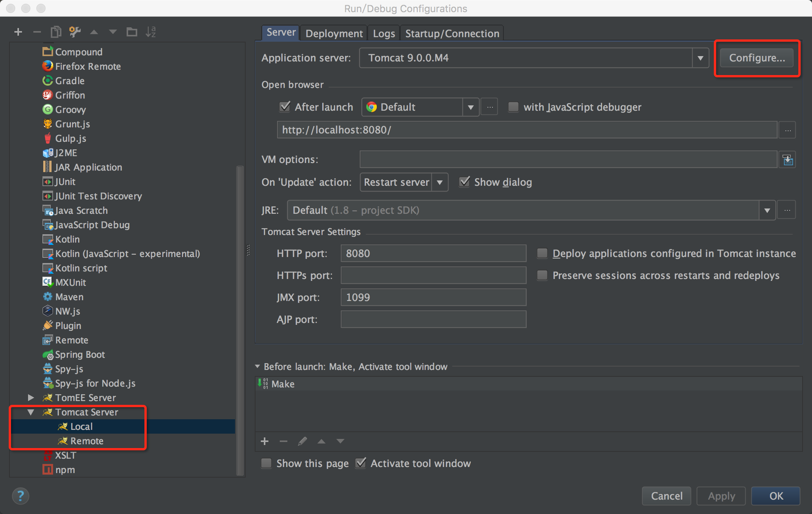
Task: Expand the TomEE Server tree node
Action: tap(31, 398)
